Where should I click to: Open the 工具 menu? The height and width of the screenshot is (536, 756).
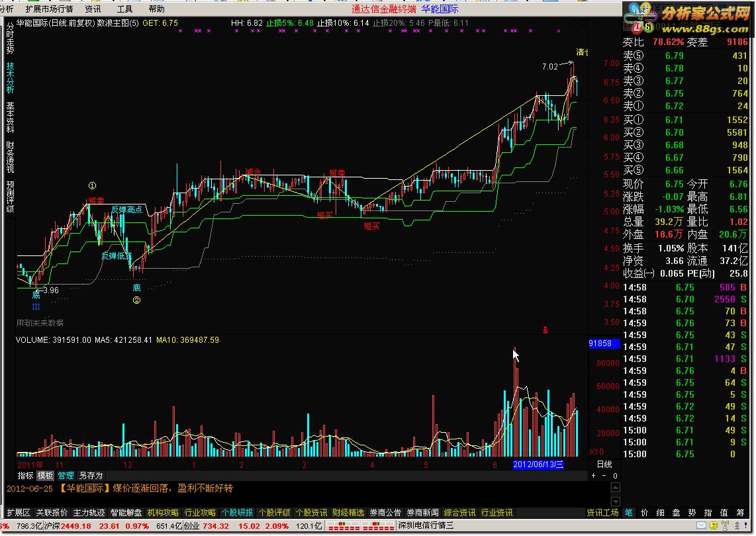pyautogui.click(x=124, y=9)
